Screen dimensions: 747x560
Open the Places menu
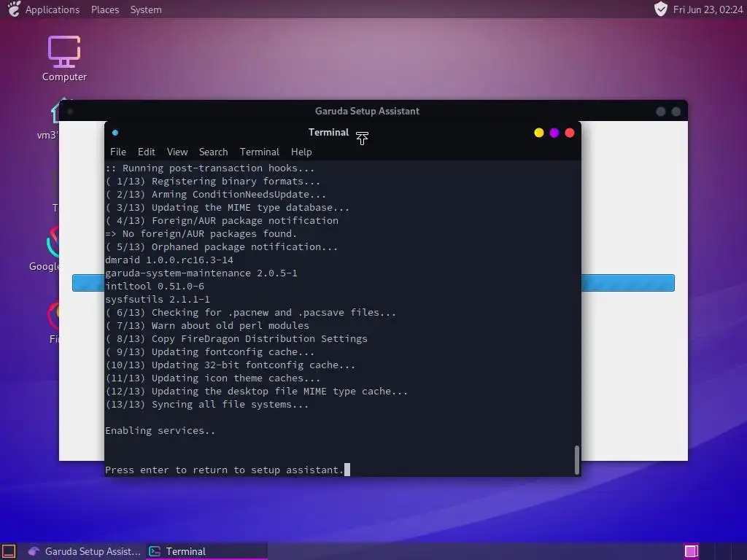(x=105, y=9)
